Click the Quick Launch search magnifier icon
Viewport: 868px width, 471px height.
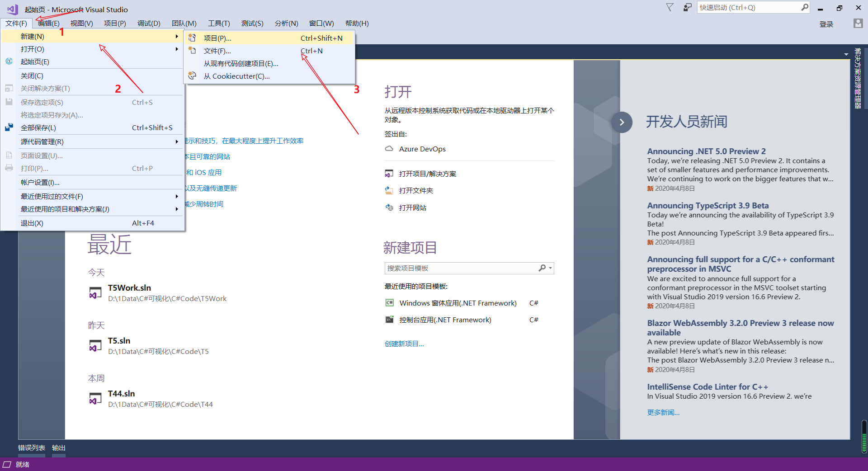click(x=805, y=7)
